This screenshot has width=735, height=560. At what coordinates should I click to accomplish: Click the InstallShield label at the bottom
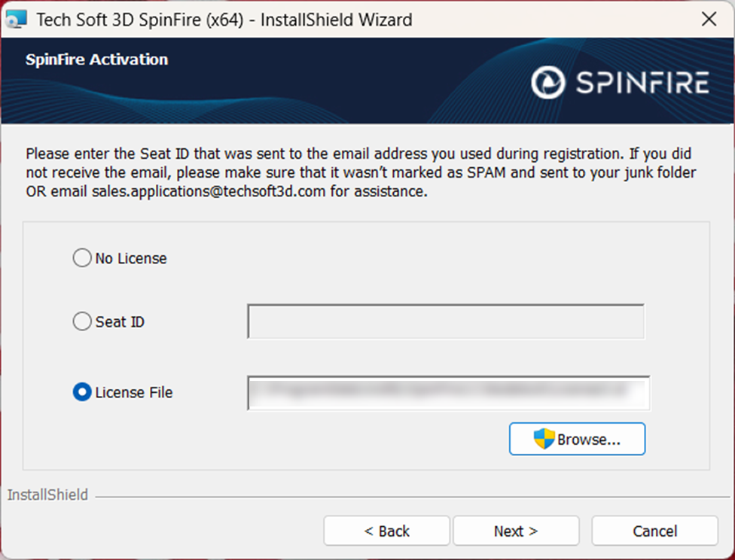click(47, 495)
